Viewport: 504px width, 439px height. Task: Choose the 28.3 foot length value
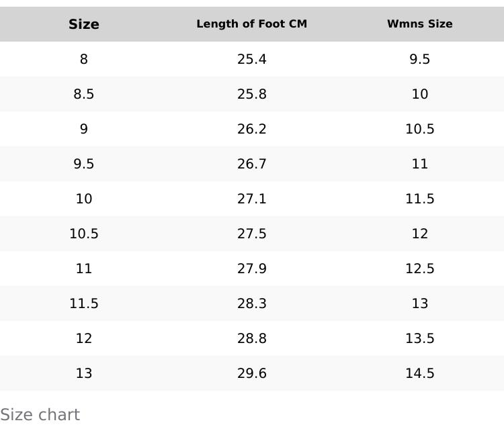(252, 303)
